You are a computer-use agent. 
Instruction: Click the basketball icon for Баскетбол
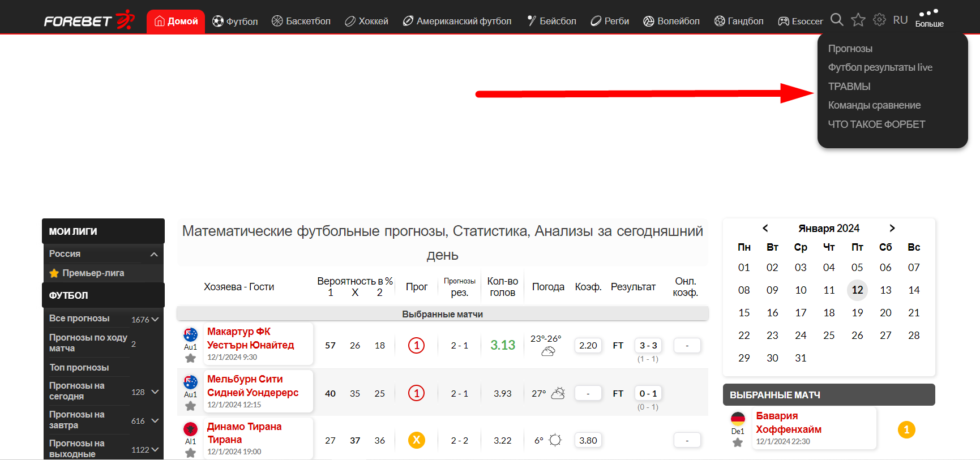[277, 21]
